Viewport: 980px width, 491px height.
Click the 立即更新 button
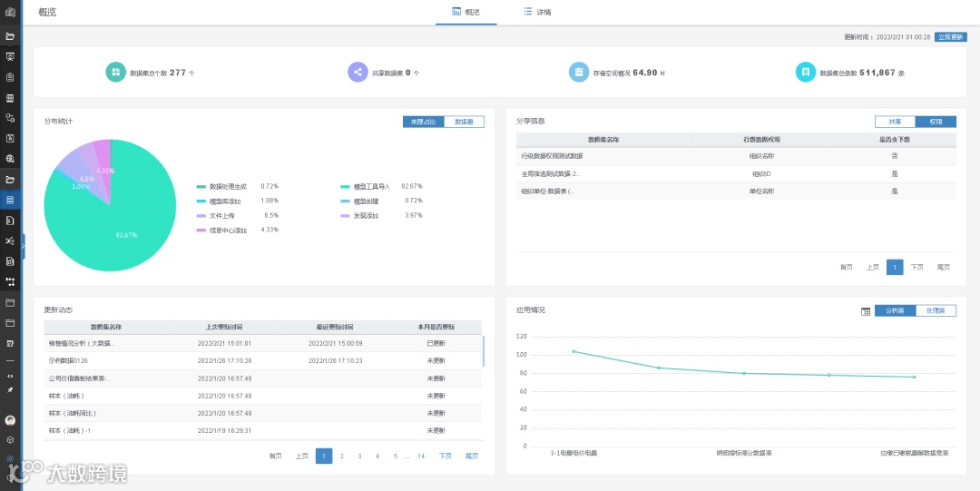(x=951, y=37)
